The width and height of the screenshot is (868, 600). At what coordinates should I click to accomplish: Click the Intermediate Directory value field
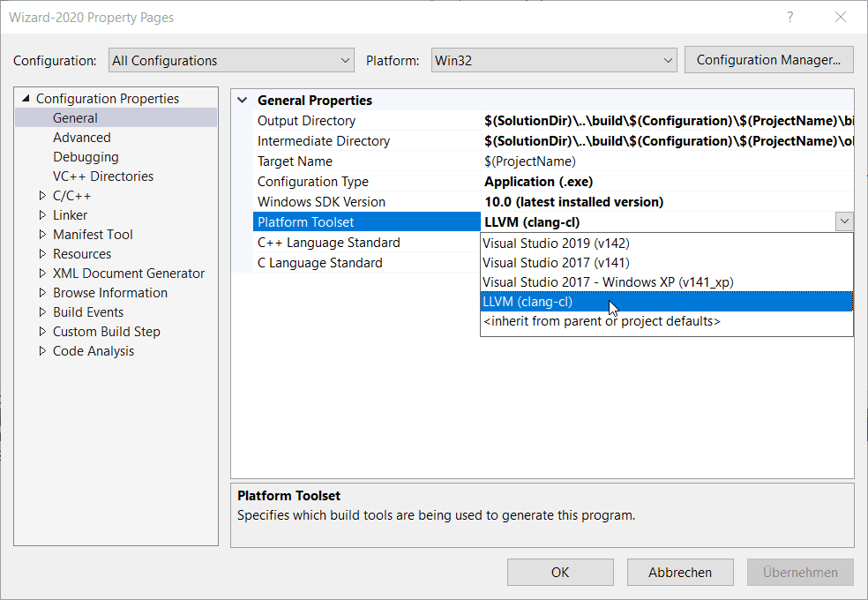pos(668,141)
